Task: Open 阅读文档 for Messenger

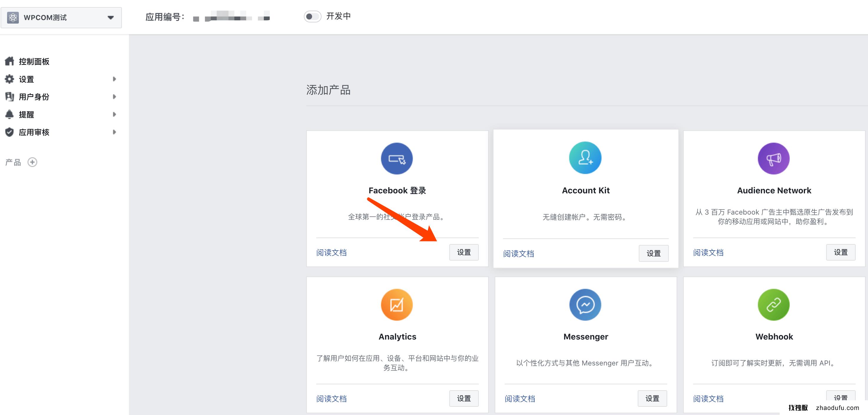Action: click(x=520, y=398)
